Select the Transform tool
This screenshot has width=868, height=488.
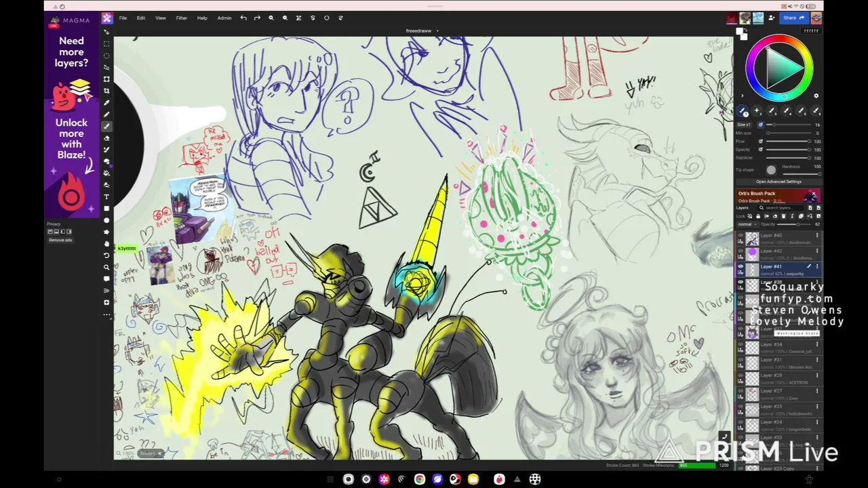point(106,79)
